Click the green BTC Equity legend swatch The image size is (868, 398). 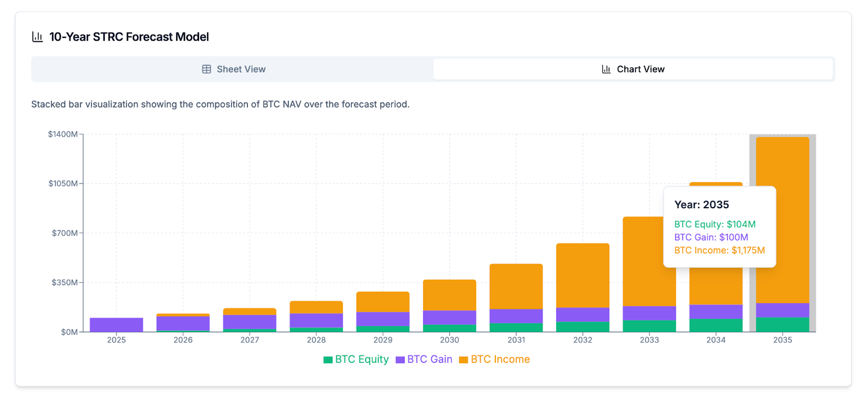(328, 360)
